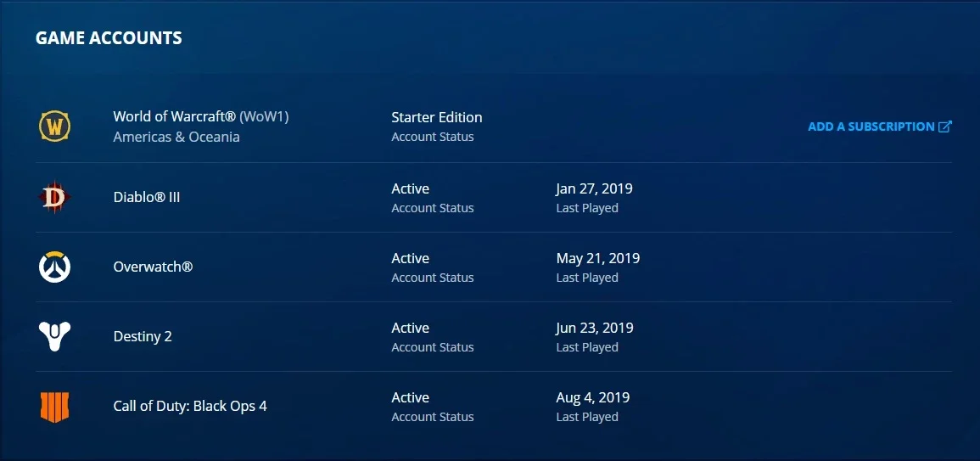Select the World of Warcraft (WoW1) account name
The image size is (980, 461).
pyautogui.click(x=200, y=116)
